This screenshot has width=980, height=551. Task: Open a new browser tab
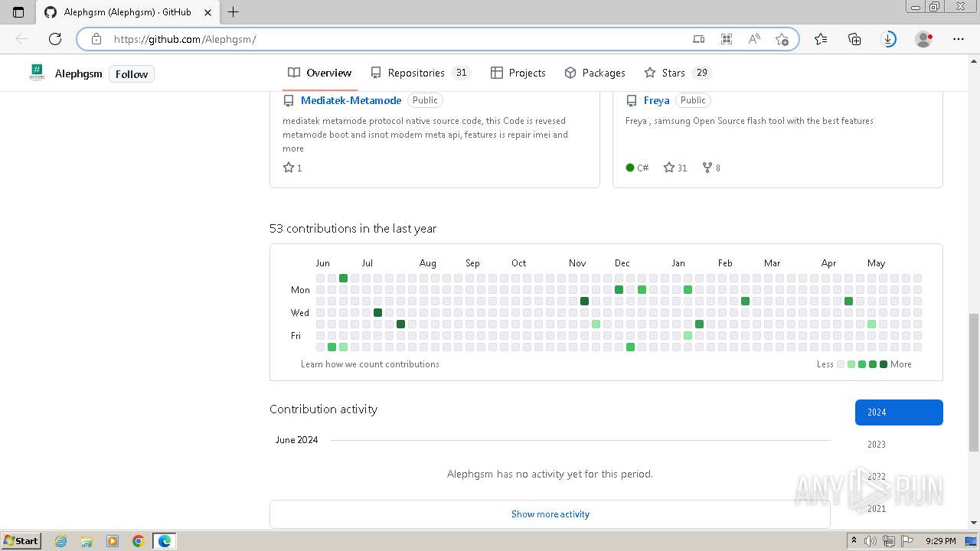tap(234, 12)
